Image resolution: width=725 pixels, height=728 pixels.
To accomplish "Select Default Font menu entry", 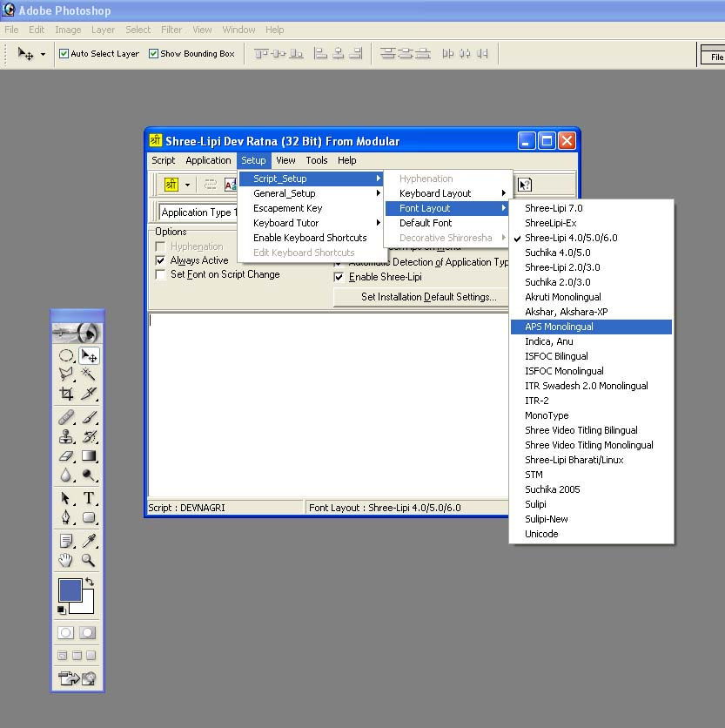I will 447,223.
